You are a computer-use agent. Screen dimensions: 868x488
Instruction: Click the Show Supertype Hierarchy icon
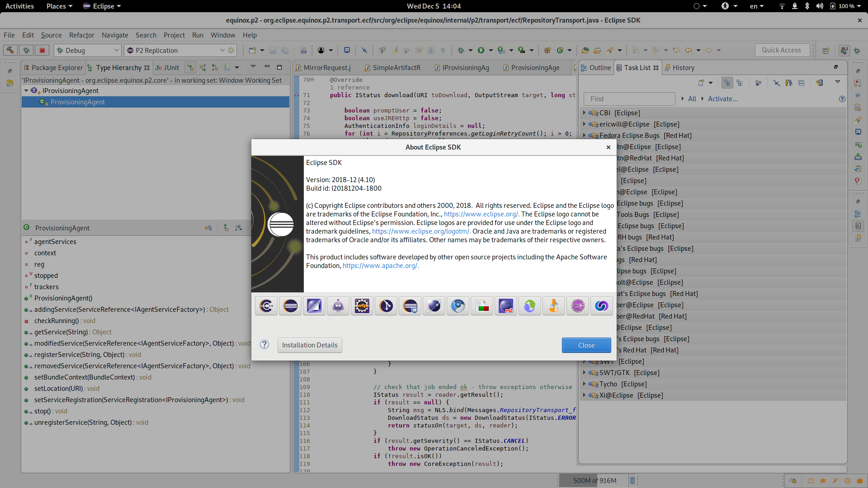pyautogui.click(x=203, y=68)
